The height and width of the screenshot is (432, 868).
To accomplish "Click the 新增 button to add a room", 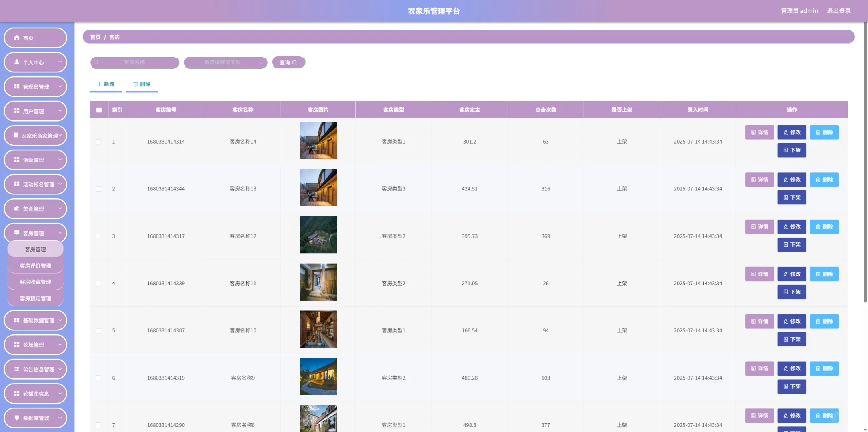I will click(105, 84).
